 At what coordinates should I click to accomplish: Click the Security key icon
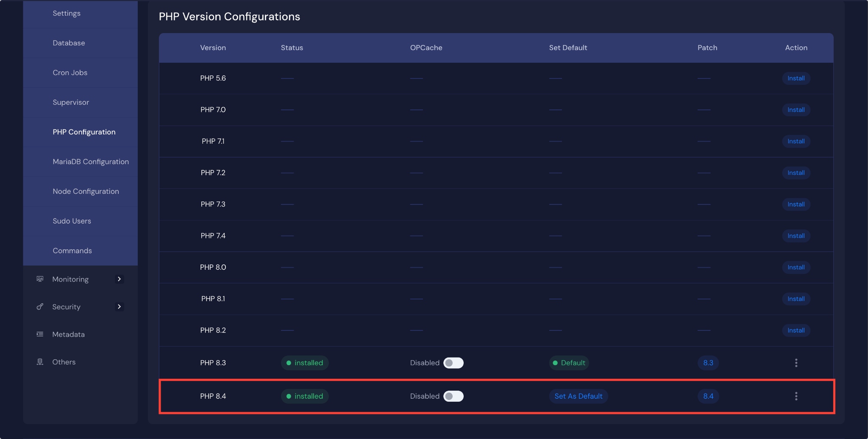[40, 307]
